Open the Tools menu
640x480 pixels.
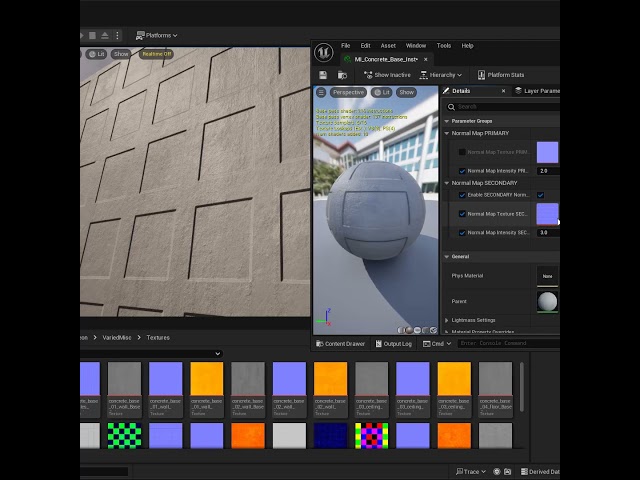[x=444, y=46]
